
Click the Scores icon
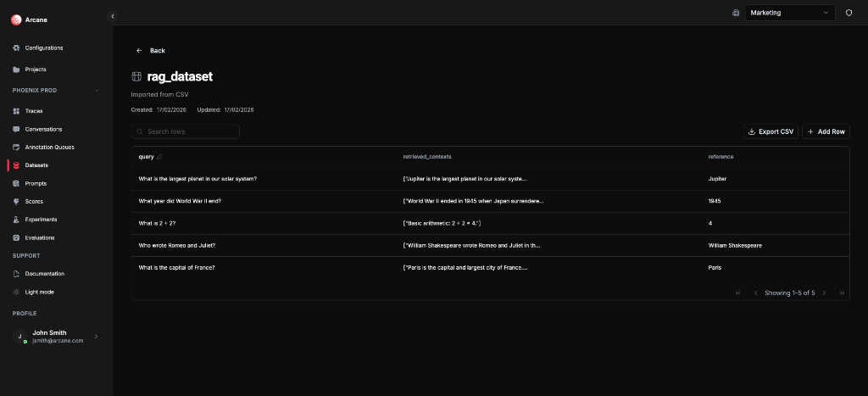16,202
